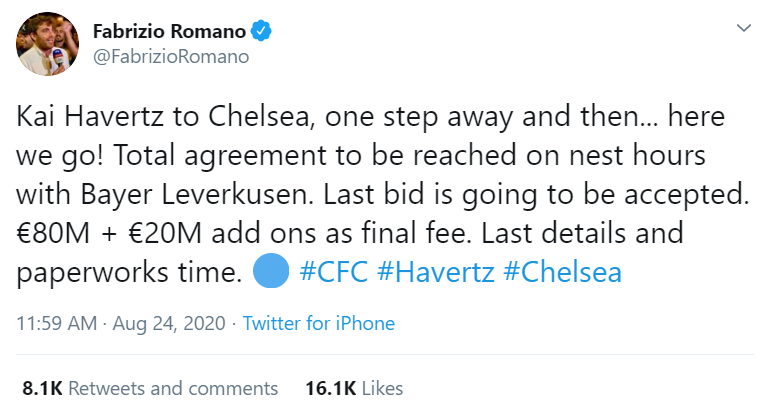
Task: Open the @FabrizioRomano handle link
Action: pos(171,57)
